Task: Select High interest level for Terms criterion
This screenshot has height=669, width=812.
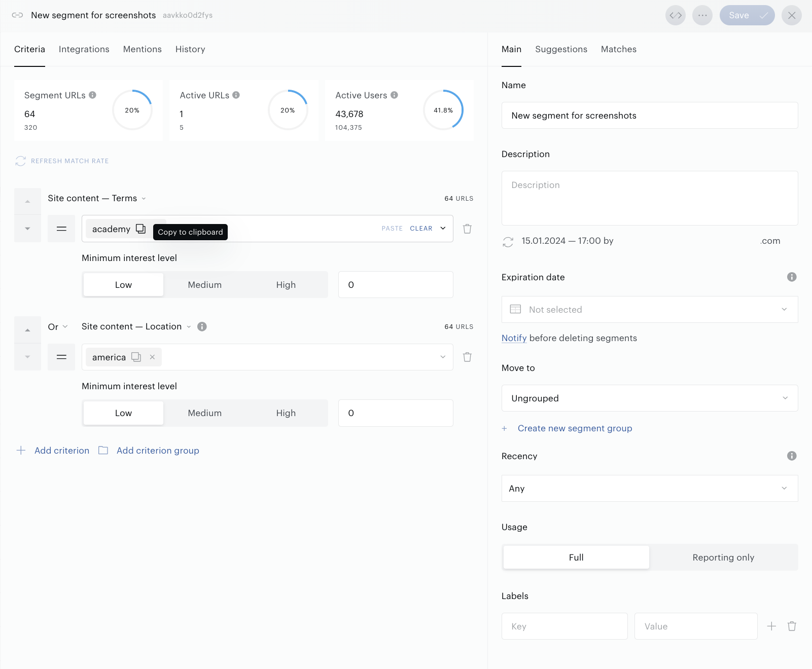Action: pos(286,285)
